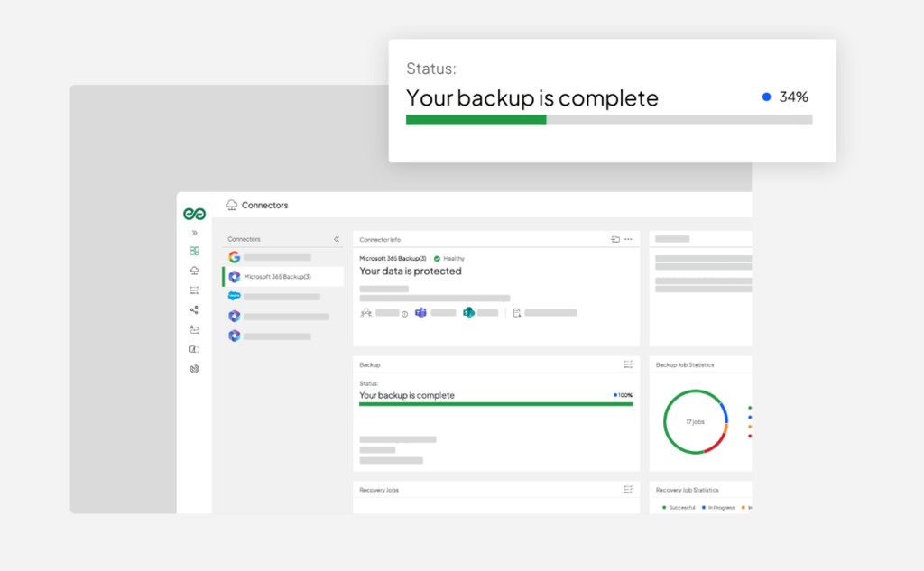Image resolution: width=924 pixels, height=571 pixels.
Task: Click the backup progress bar at 100%
Action: pyautogui.click(x=496, y=404)
